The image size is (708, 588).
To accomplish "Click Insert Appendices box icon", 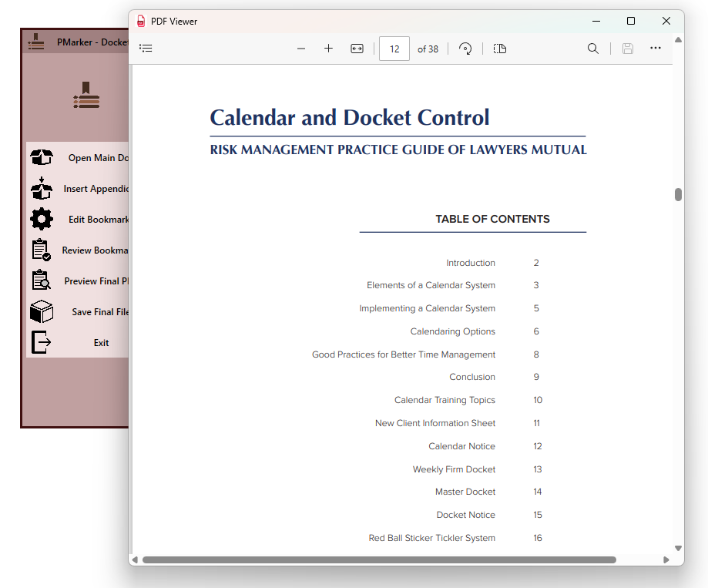I will pos(42,188).
